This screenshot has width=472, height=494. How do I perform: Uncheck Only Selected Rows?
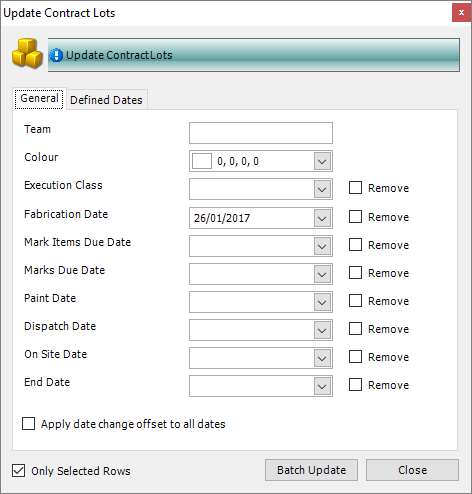click(x=18, y=471)
